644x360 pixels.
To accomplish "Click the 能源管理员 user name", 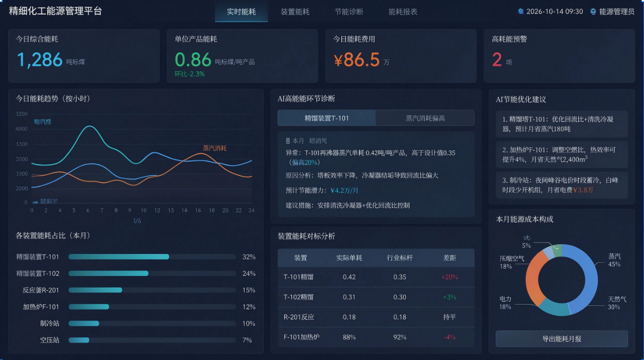I will coord(616,11).
